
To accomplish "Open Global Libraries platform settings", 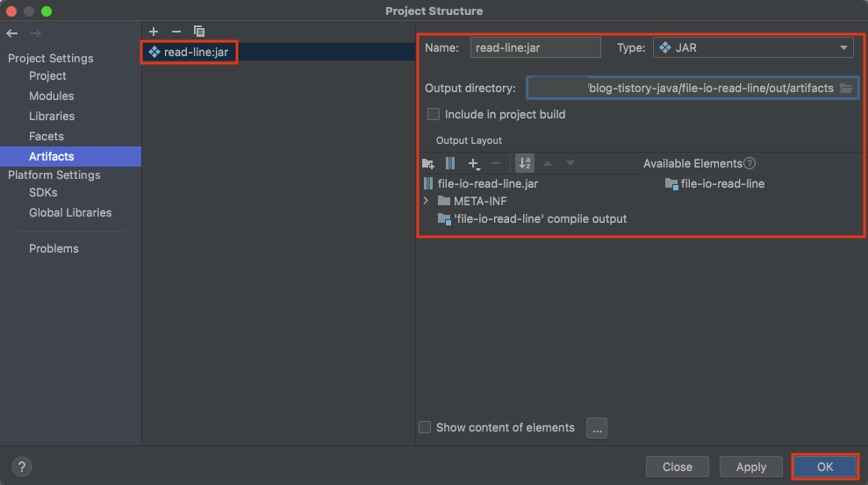I will [70, 212].
